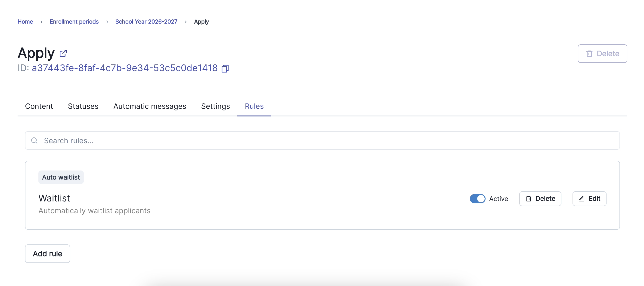Click the form ID link text
Image resolution: width=644 pixels, height=286 pixels.
(124, 68)
